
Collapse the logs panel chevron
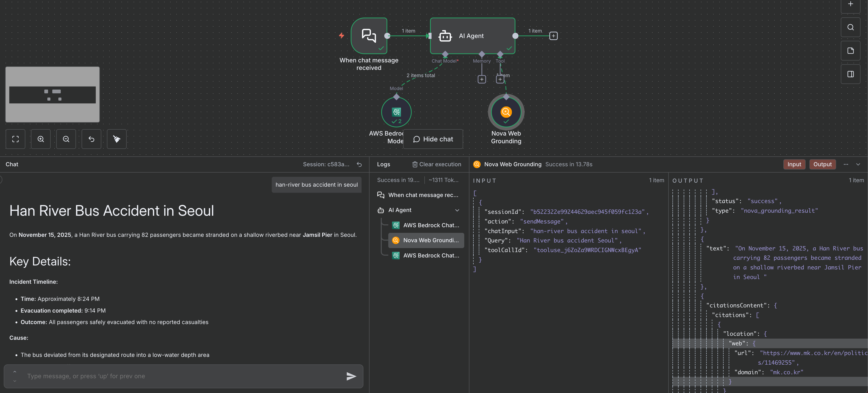858,164
